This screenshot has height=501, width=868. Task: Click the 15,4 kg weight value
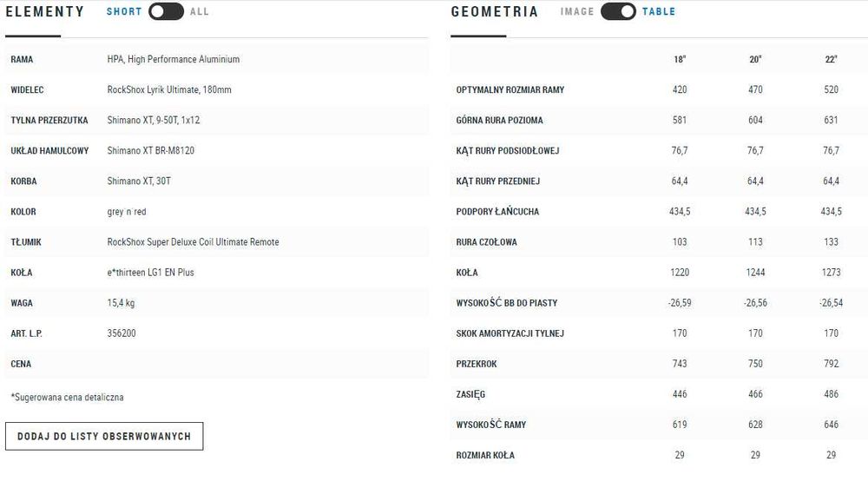click(x=121, y=303)
